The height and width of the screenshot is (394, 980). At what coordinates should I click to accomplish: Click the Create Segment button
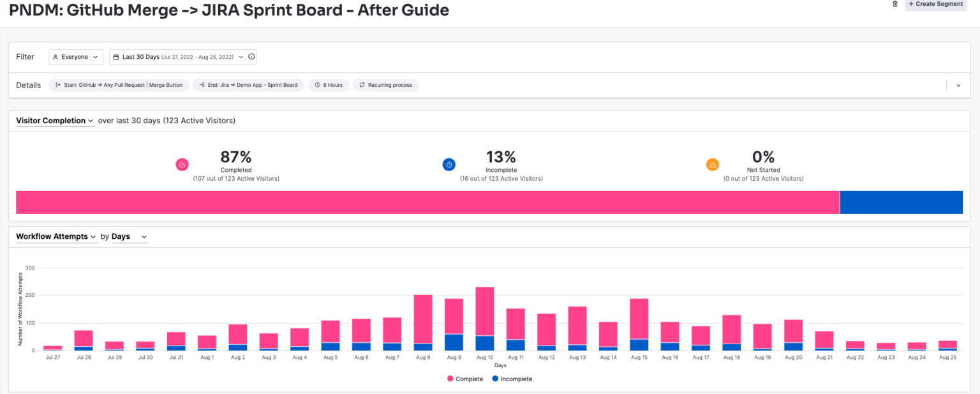pos(935,4)
